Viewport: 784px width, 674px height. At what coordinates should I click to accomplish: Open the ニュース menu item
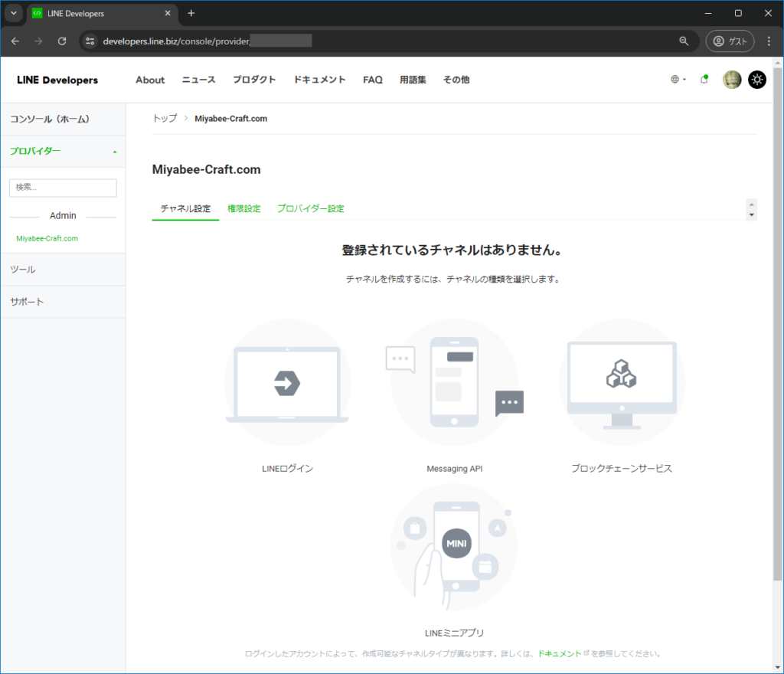(x=198, y=80)
